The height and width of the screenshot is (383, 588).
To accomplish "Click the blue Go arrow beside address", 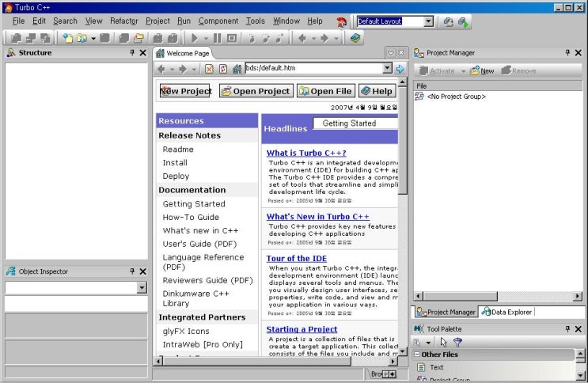I will click(x=400, y=69).
